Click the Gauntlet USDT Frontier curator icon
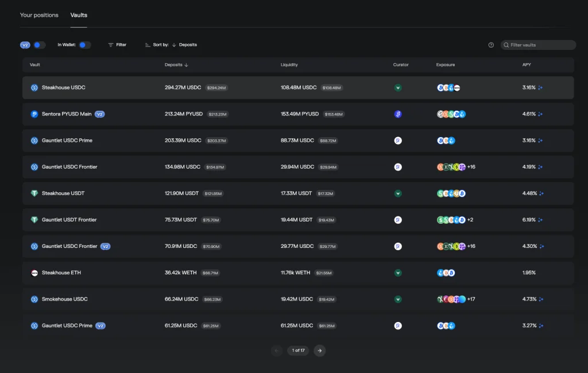 point(398,220)
